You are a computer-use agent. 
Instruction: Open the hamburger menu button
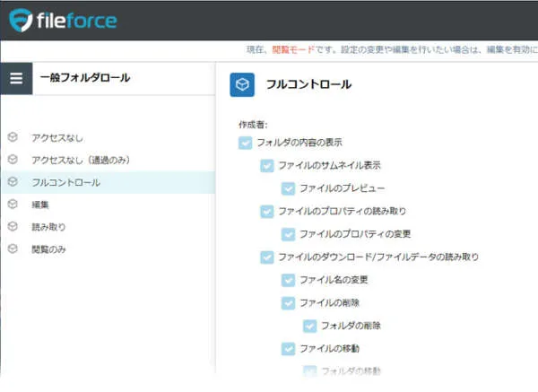[16, 78]
